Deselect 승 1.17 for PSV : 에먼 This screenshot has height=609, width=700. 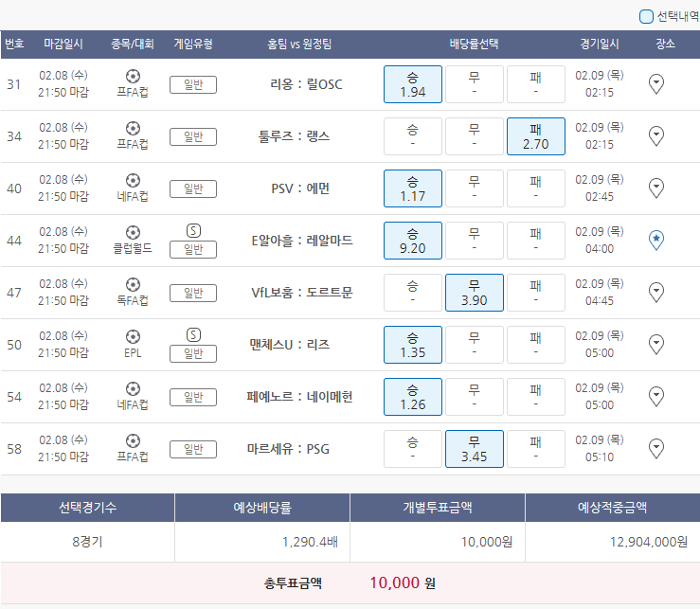point(412,188)
